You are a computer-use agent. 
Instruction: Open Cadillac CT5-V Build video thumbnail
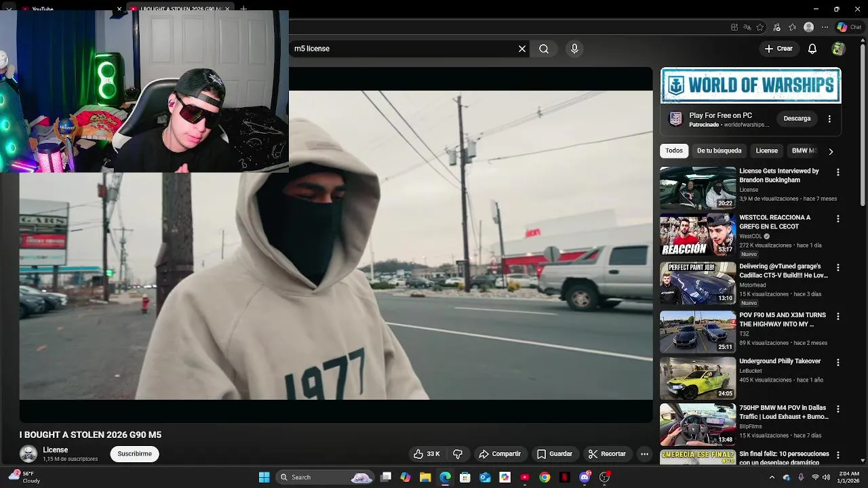coord(698,283)
